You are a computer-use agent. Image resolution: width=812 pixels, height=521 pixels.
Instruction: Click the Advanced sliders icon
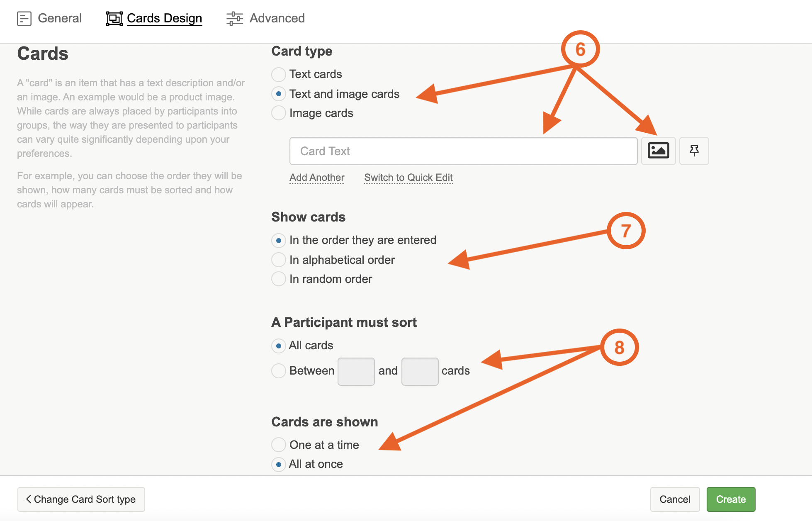tap(234, 19)
